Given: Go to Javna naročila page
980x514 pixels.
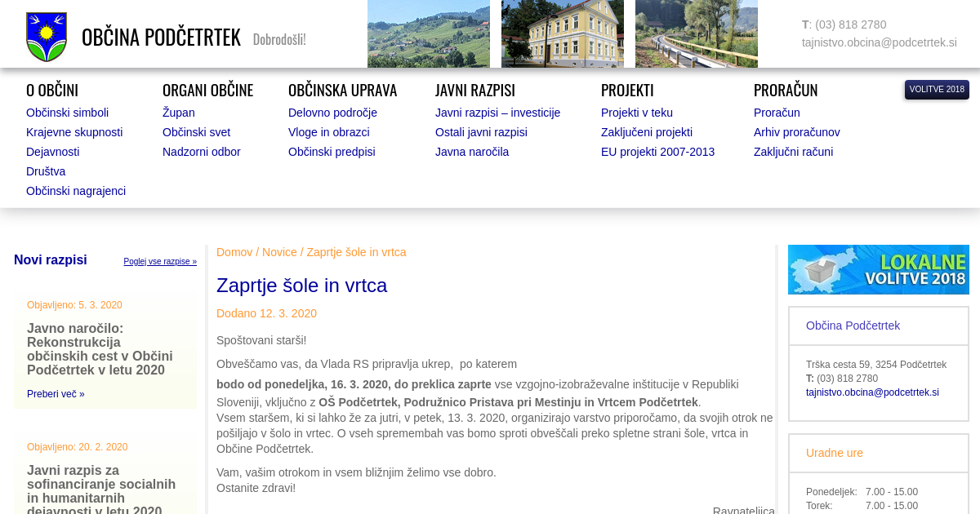Looking at the screenshot, I should point(471,152).
